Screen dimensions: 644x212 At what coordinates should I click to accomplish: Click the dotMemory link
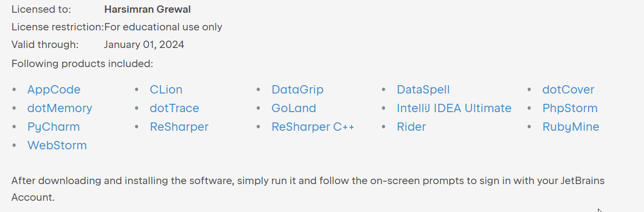60,108
